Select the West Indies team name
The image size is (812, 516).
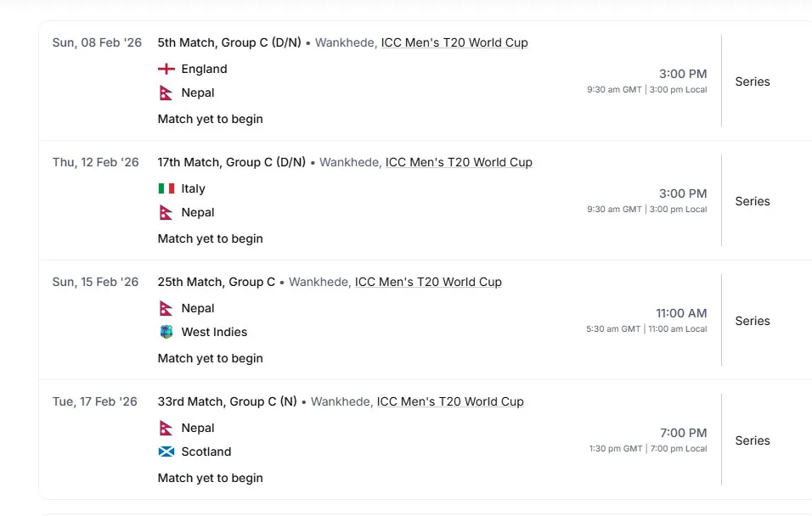point(214,332)
